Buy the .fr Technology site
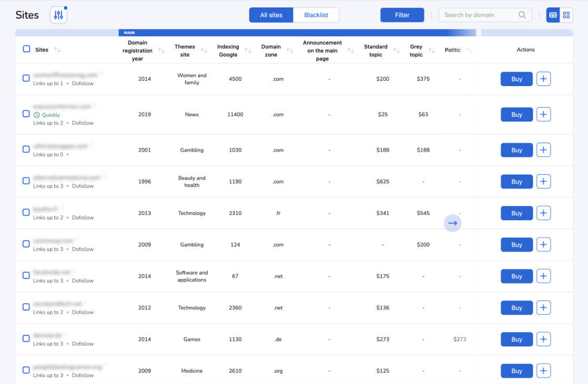This screenshot has width=588, height=384. [x=516, y=213]
